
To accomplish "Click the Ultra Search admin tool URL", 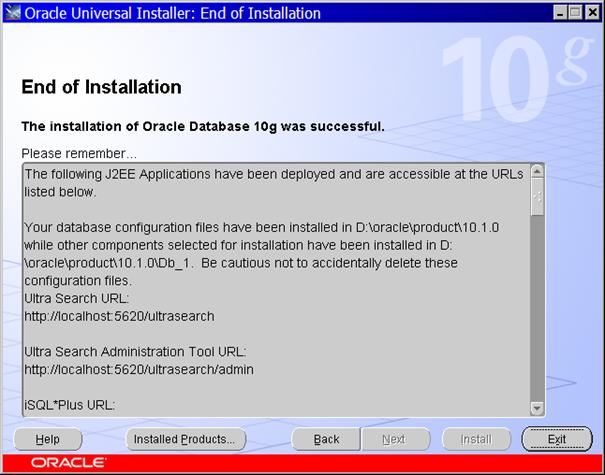I will (138, 369).
